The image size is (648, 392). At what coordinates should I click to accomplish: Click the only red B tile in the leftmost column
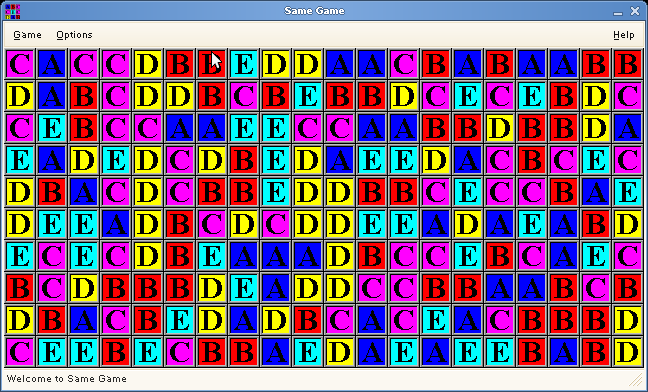(20, 287)
